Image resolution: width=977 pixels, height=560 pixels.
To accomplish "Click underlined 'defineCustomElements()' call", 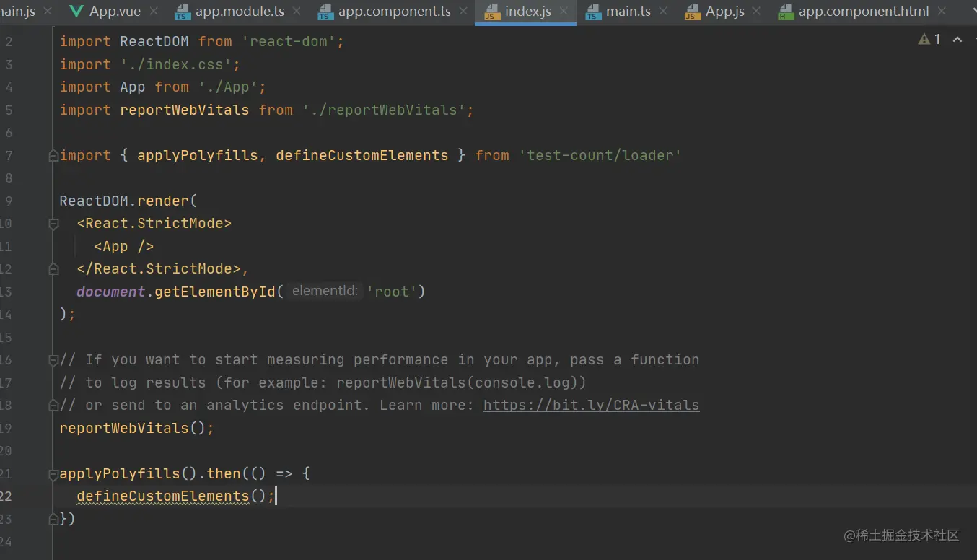I will (172, 496).
